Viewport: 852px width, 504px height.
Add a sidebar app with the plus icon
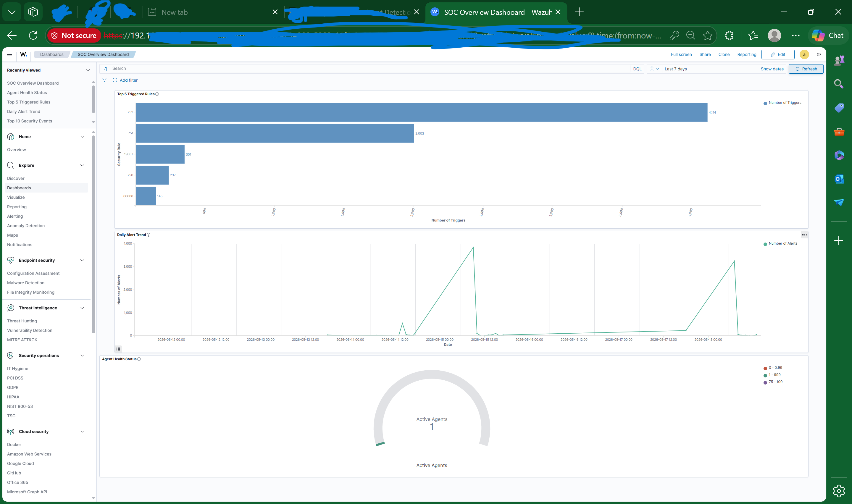(838, 241)
